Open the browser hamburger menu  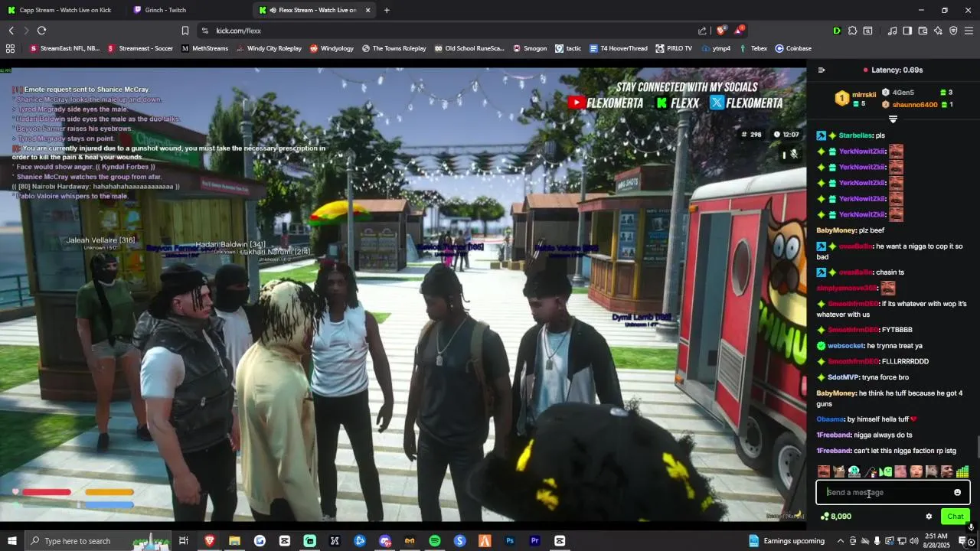(x=969, y=31)
